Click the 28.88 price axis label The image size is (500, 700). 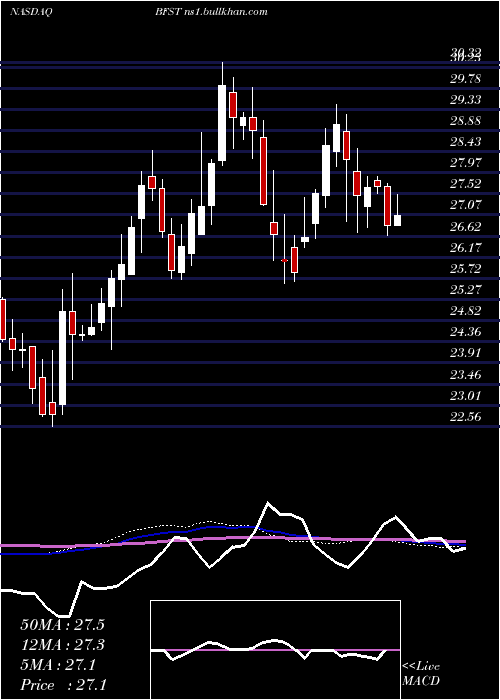coord(466,121)
